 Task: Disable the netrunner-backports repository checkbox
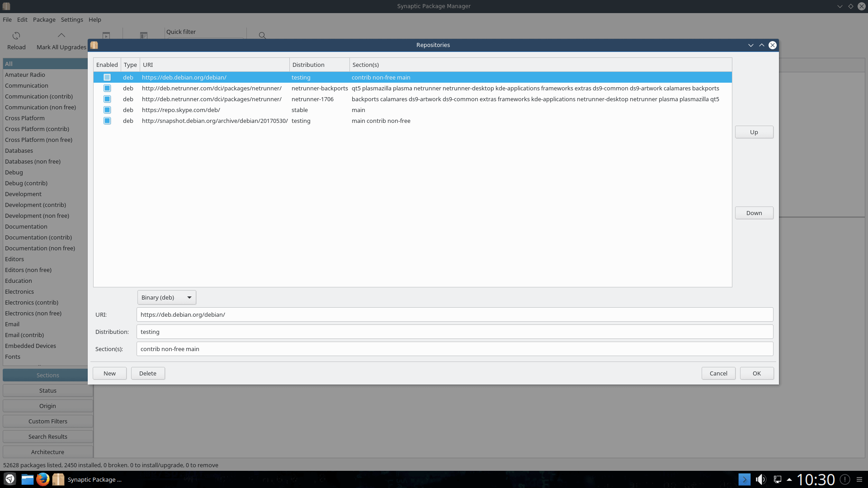pos(107,88)
